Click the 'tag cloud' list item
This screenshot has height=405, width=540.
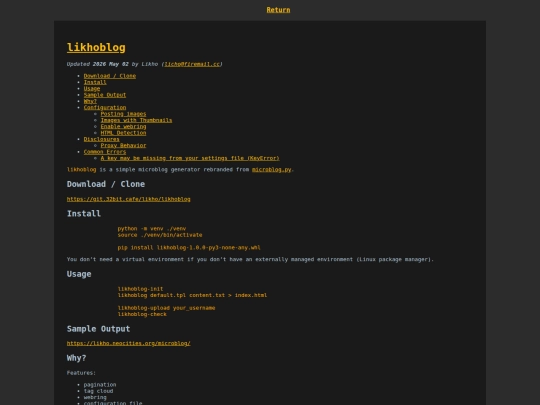pyautogui.click(x=98, y=391)
